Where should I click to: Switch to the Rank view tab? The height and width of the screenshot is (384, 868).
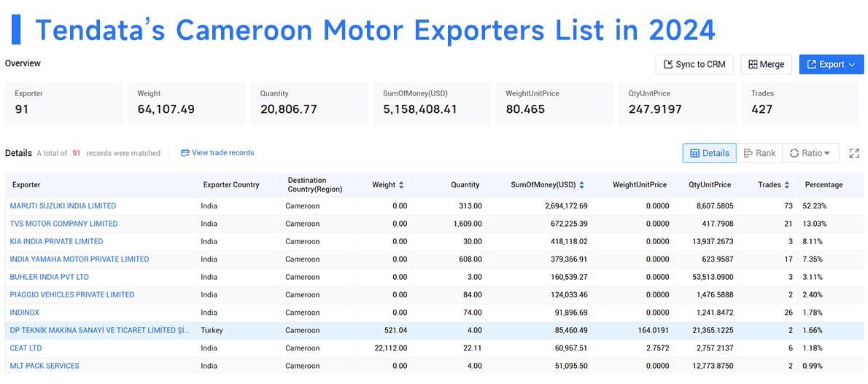[759, 153]
